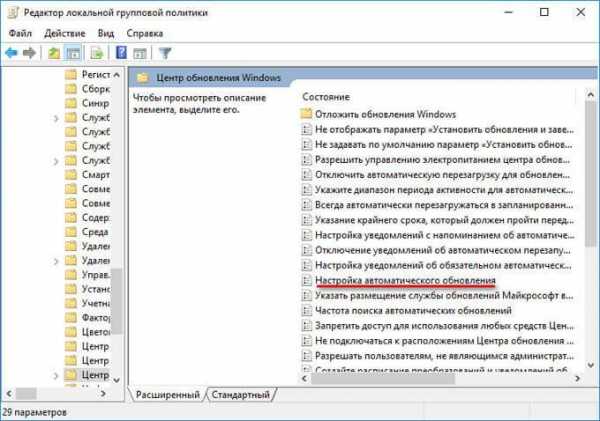Viewport: 600px width, 421px height.
Task: Click folder icon in «Центр обновления Windows» header
Action: [143, 78]
